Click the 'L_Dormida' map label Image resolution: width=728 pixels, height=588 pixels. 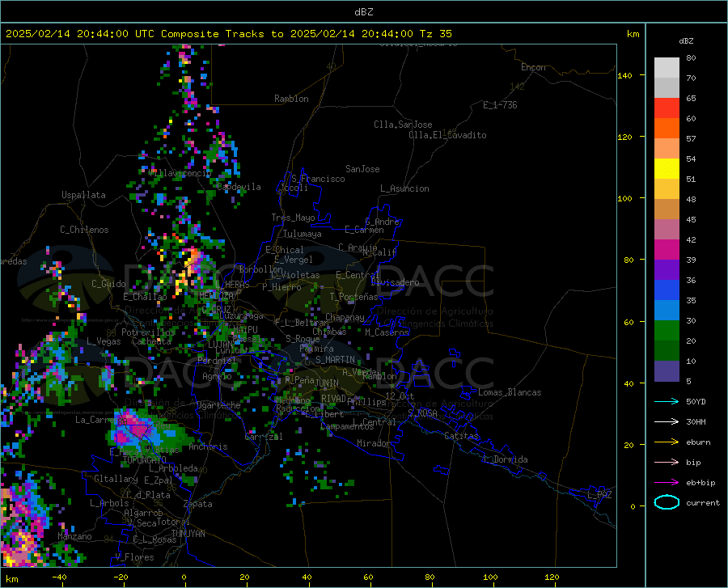(x=506, y=459)
